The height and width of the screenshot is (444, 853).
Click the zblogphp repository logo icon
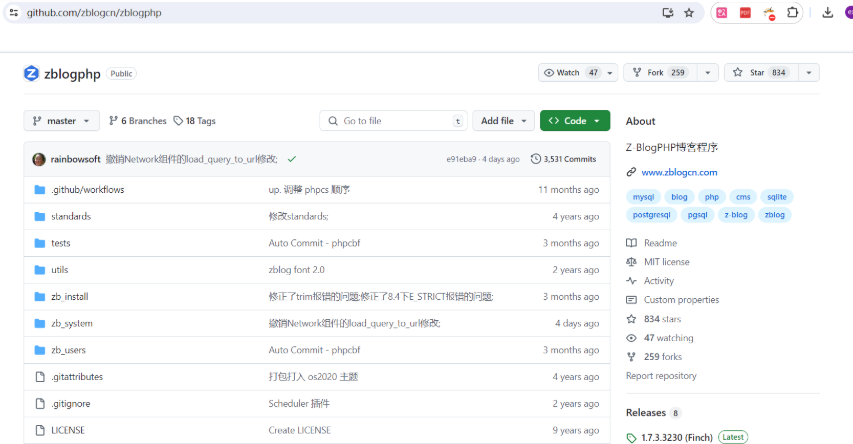tap(31, 73)
